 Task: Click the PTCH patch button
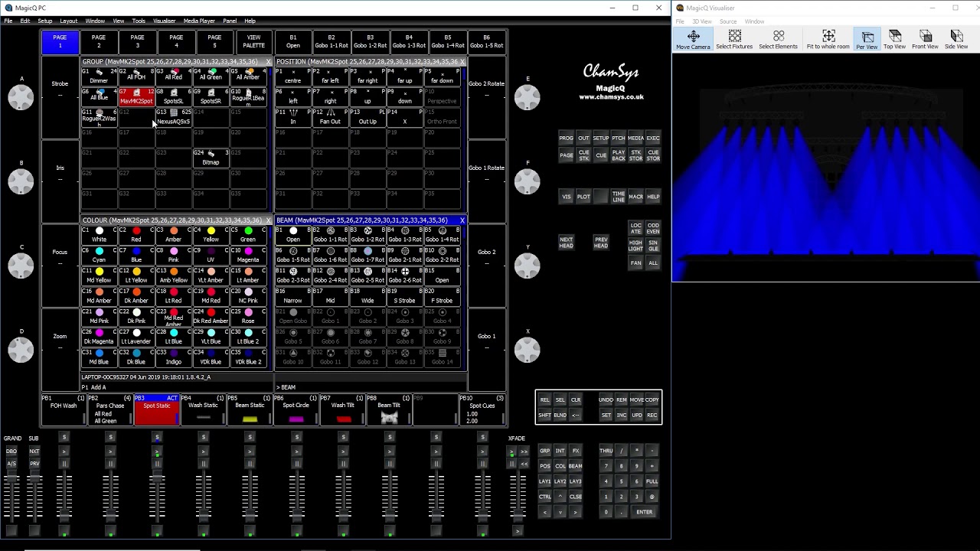click(x=618, y=139)
